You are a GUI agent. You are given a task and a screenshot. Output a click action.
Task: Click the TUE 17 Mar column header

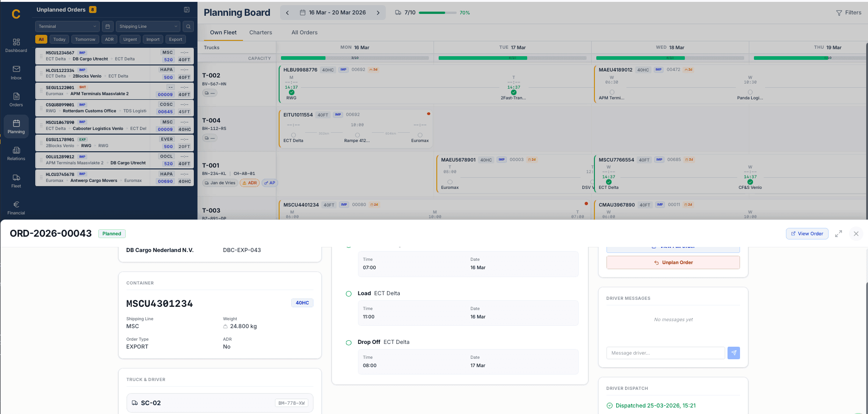(x=512, y=47)
